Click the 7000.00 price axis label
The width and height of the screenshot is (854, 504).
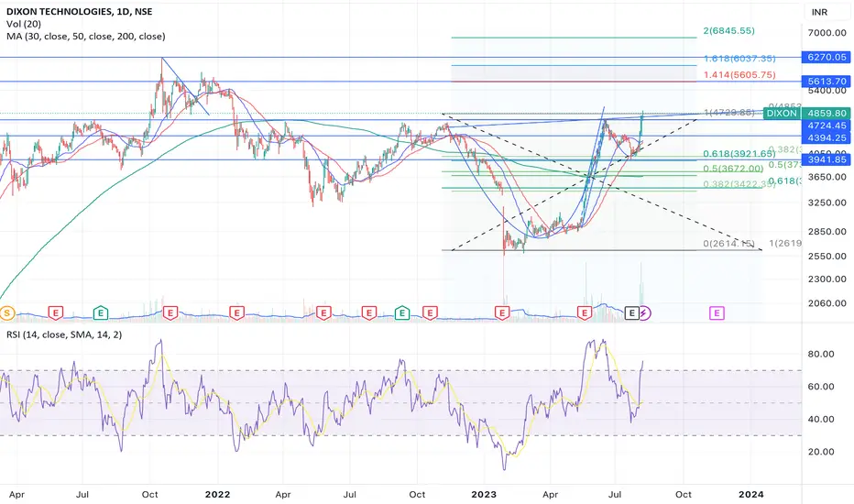[827, 33]
